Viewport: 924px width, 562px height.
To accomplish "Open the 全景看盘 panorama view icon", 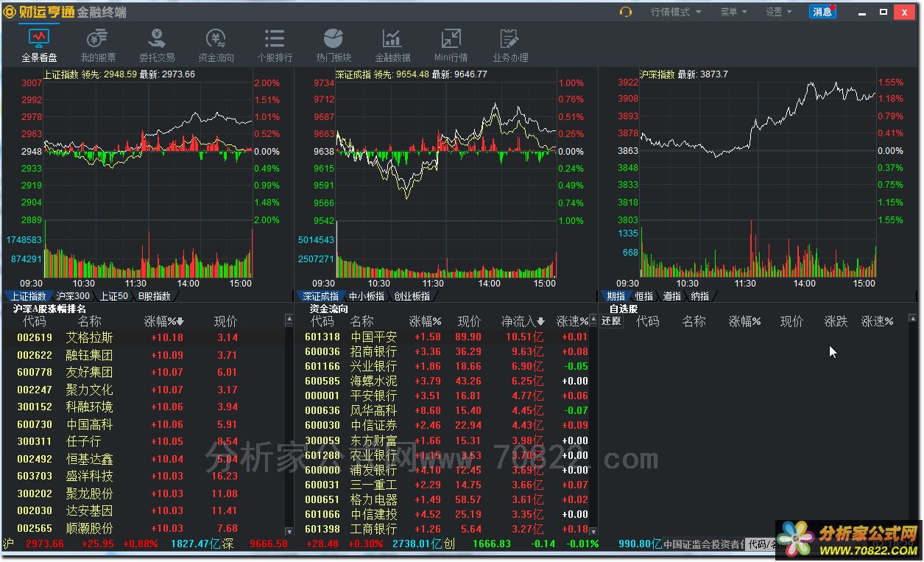I will [x=39, y=45].
